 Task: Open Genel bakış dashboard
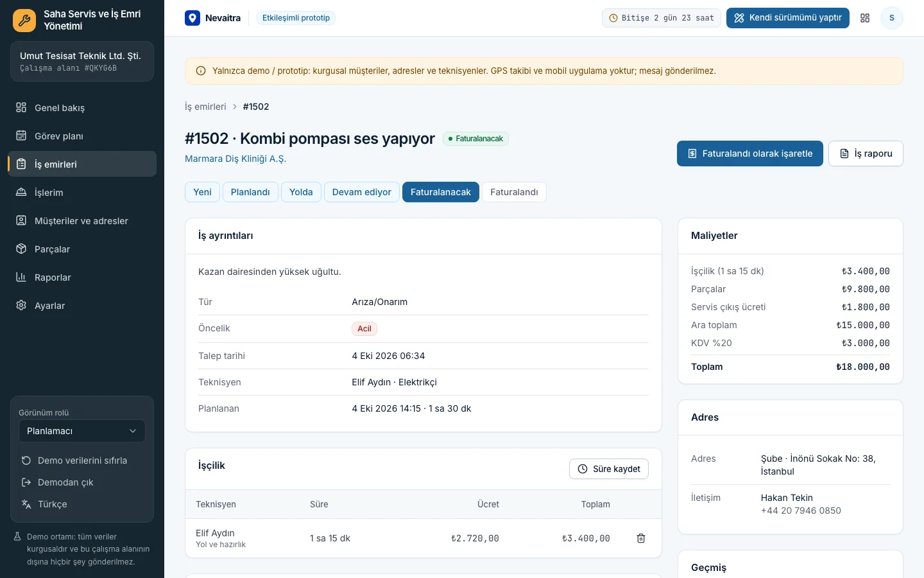coord(82,108)
